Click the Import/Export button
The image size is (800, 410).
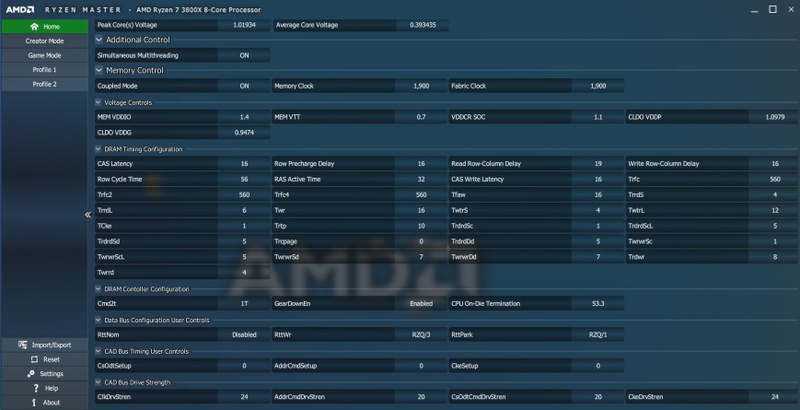[x=45, y=345]
